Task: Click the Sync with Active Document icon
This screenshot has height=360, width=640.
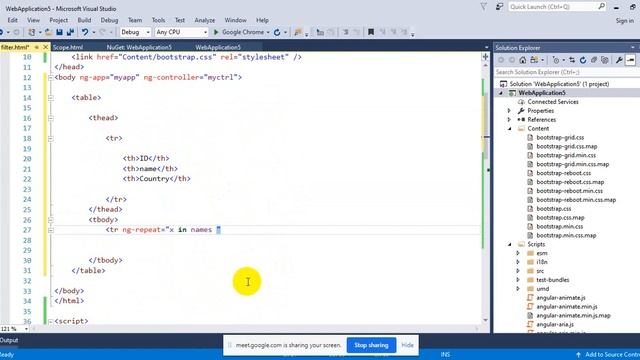Action: click(x=572, y=60)
